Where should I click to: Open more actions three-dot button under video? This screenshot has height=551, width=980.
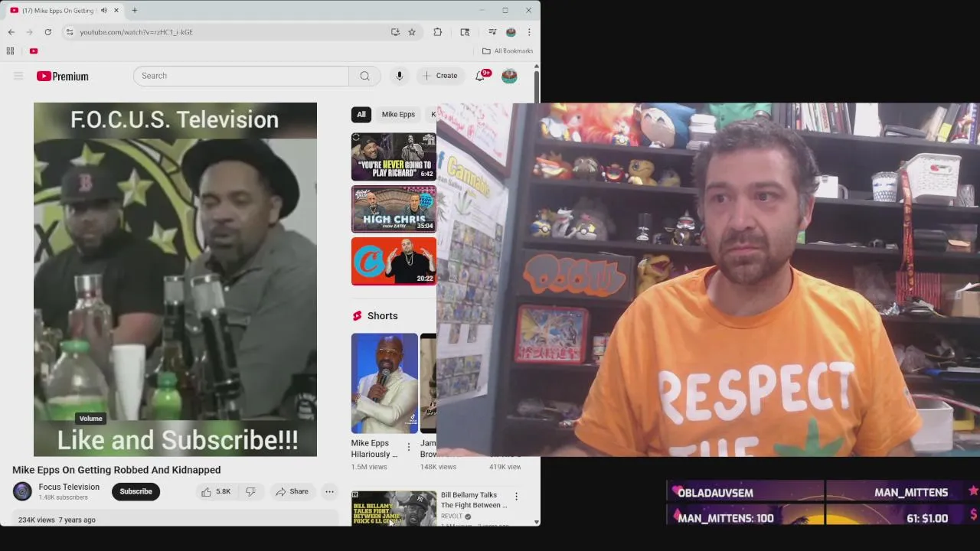(x=329, y=491)
